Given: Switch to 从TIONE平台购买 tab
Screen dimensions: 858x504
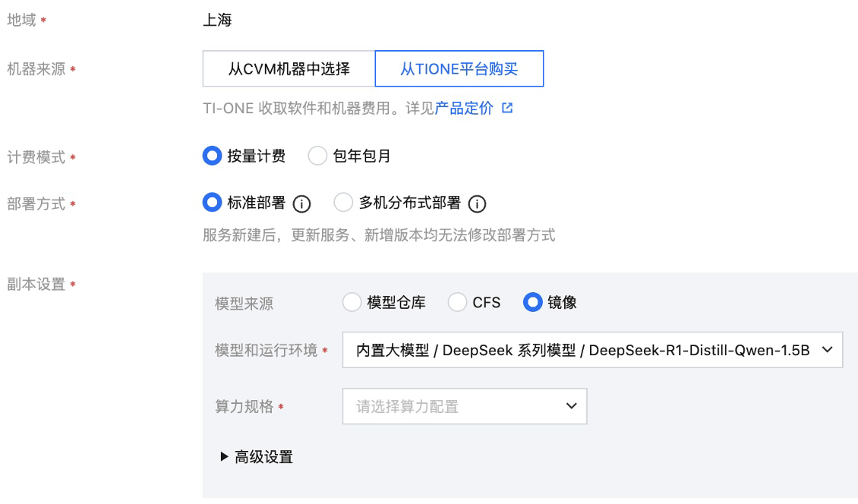Looking at the screenshot, I should click(459, 69).
